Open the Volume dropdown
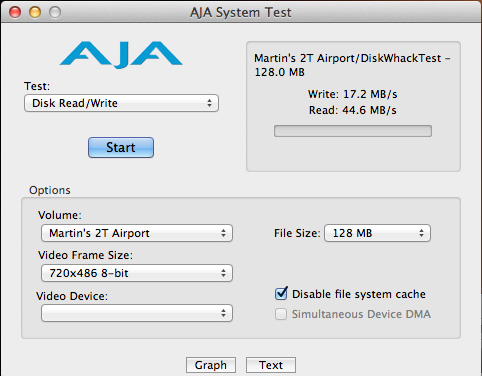The height and width of the screenshot is (376, 482). (x=137, y=233)
